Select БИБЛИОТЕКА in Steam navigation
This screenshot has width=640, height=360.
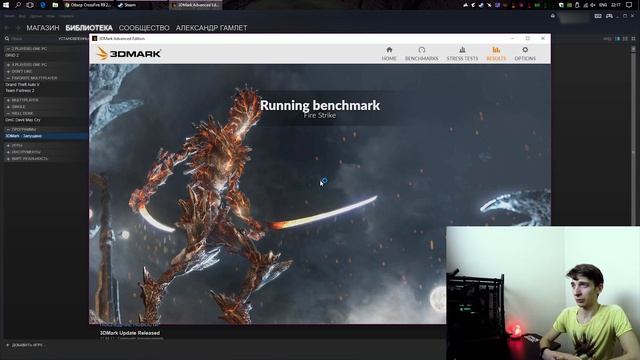89,28
